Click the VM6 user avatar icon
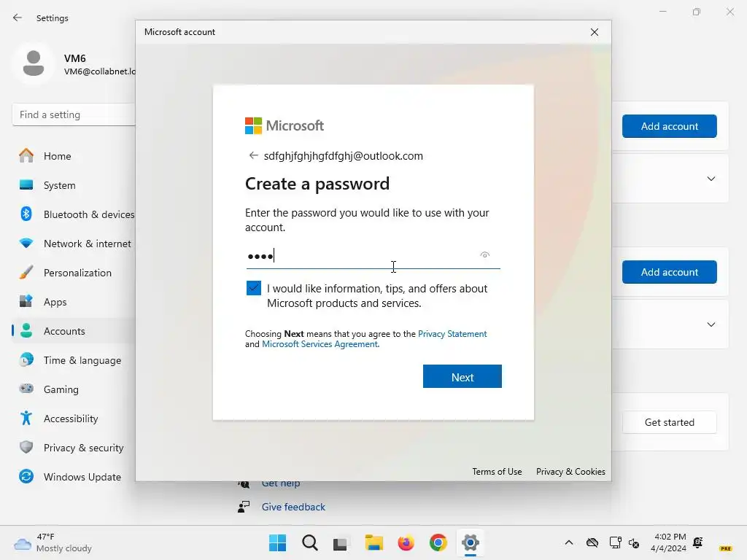Viewport: 747px width, 560px height. pos(34,63)
